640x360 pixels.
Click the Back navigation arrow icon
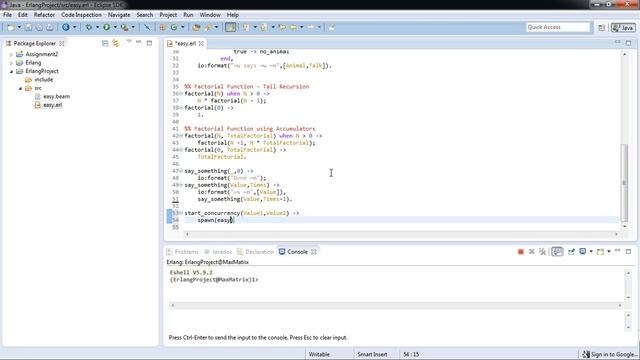click(x=293, y=27)
